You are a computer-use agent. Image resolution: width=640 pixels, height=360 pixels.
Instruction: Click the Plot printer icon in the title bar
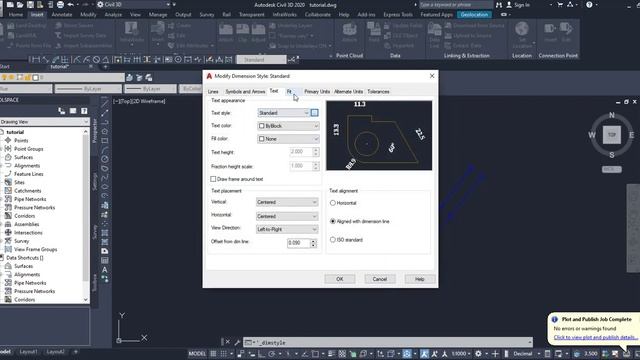pos(60,4)
